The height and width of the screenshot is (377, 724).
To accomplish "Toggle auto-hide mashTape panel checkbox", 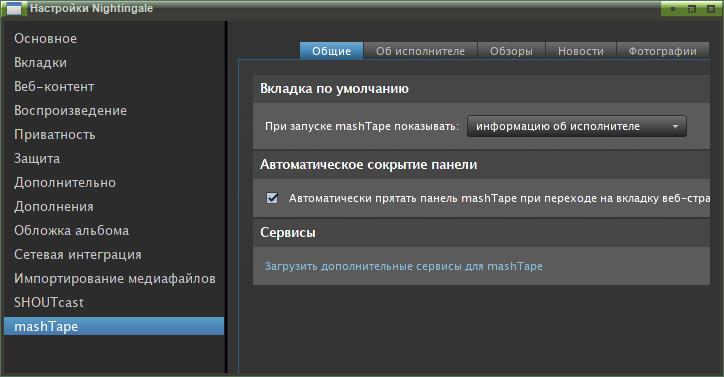I will (272, 198).
